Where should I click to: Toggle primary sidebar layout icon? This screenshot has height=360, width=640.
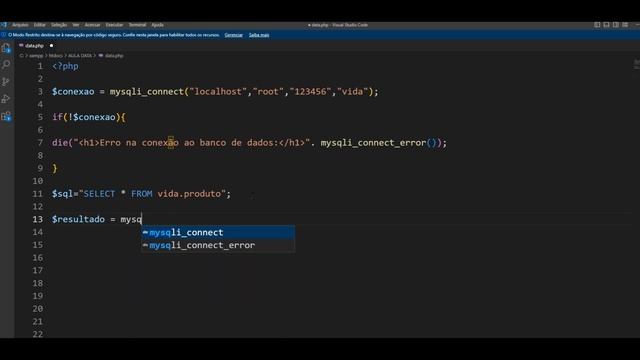(x=597, y=25)
